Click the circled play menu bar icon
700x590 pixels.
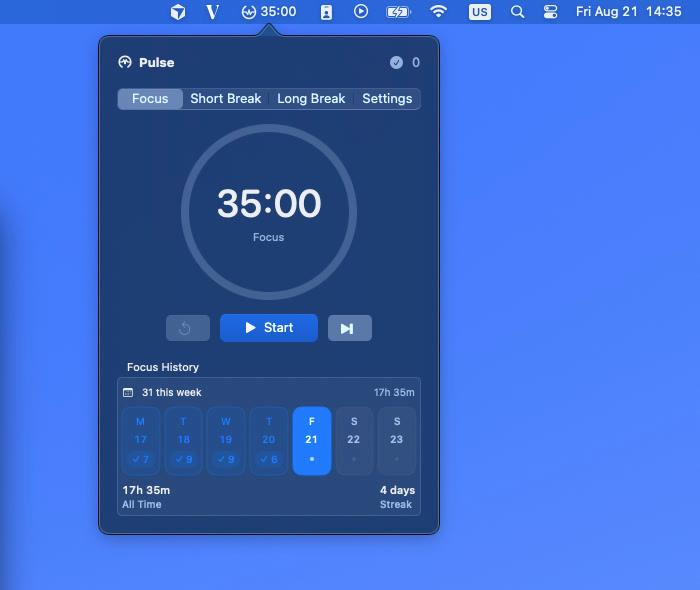tap(361, 12)
